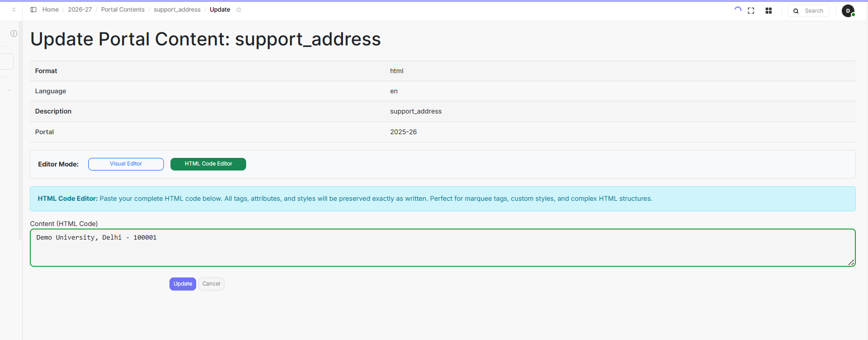Open support_address breadcrumb link
The height and width of the screenshot is (340, 868).
(x=177, y=10)
